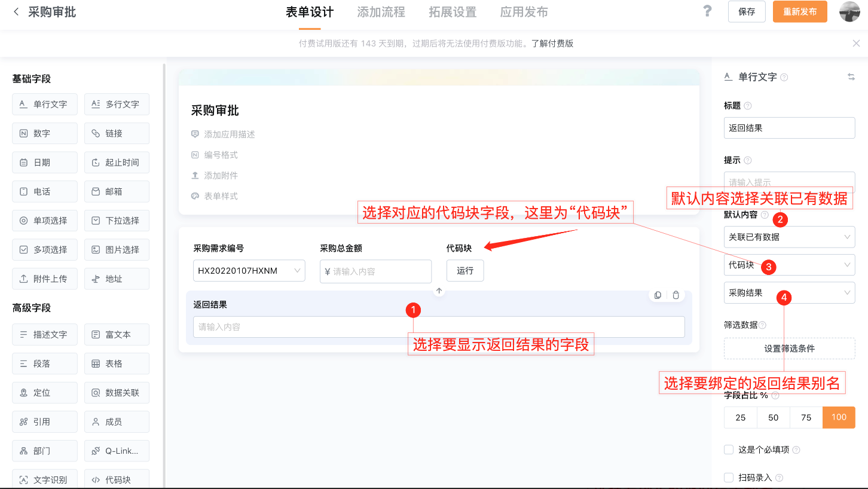This screenshot has height=489, width=868.
Task: Open the 采购需求编号 dropdown
Action: pyautogui.click(x=249, y=271)
